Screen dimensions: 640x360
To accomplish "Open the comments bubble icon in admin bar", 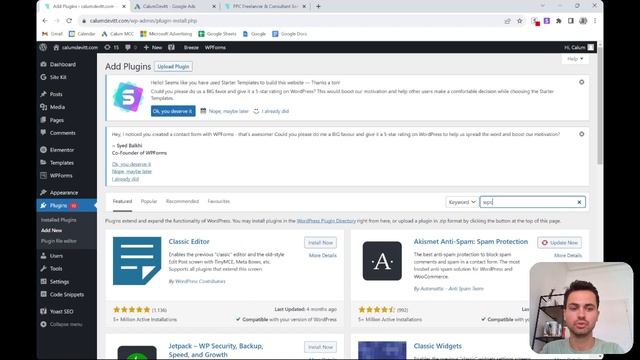I will point(131,47).
